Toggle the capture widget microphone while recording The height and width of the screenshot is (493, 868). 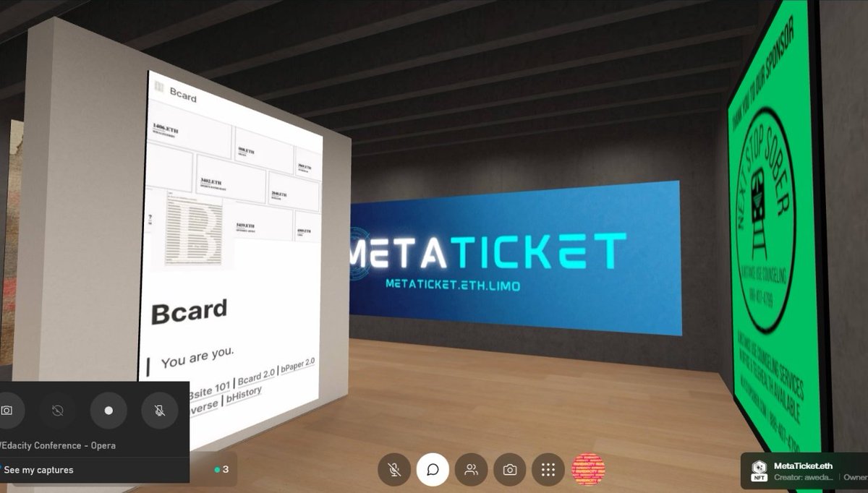click(x=159, y=410)
